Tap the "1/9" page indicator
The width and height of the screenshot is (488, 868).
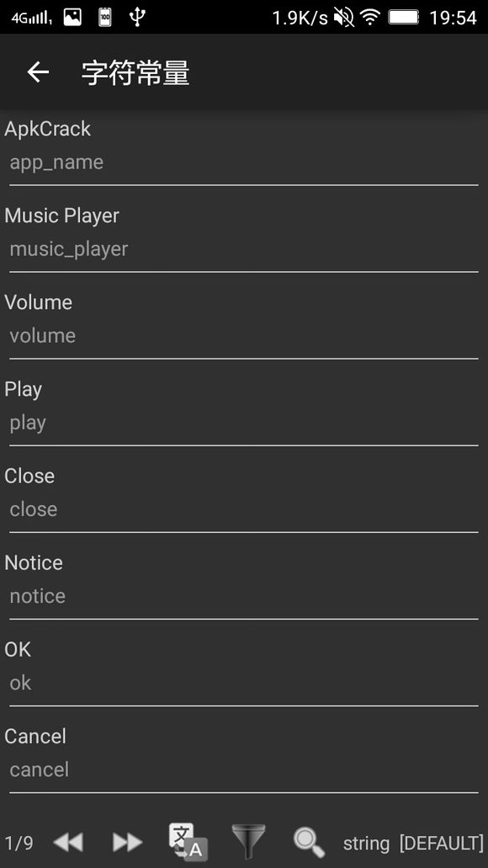point(17,843)
